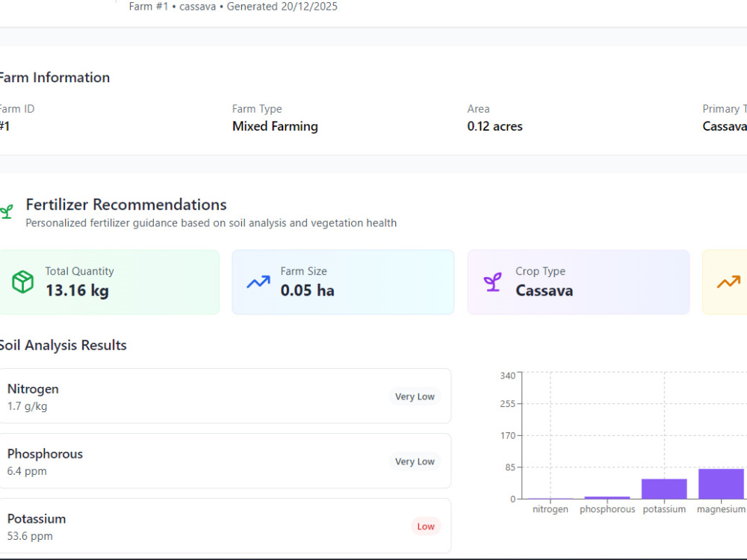Click the 0.12 acres area value
Image resolution: width=747 pixels, height=560 pixels.
(x=495, y=126)
